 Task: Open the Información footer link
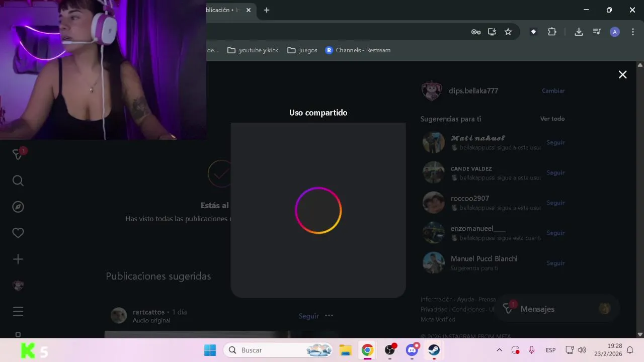(x=437, y=299)
